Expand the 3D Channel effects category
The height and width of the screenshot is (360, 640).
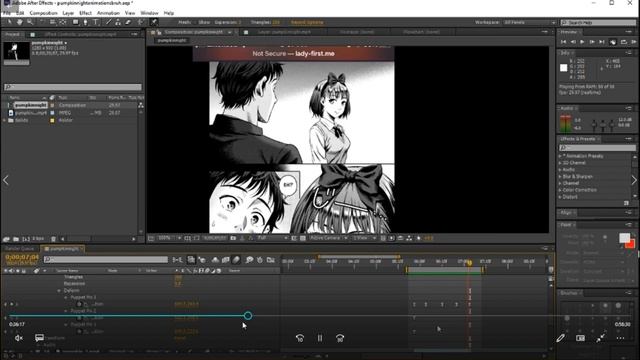(x=560, y=163)
